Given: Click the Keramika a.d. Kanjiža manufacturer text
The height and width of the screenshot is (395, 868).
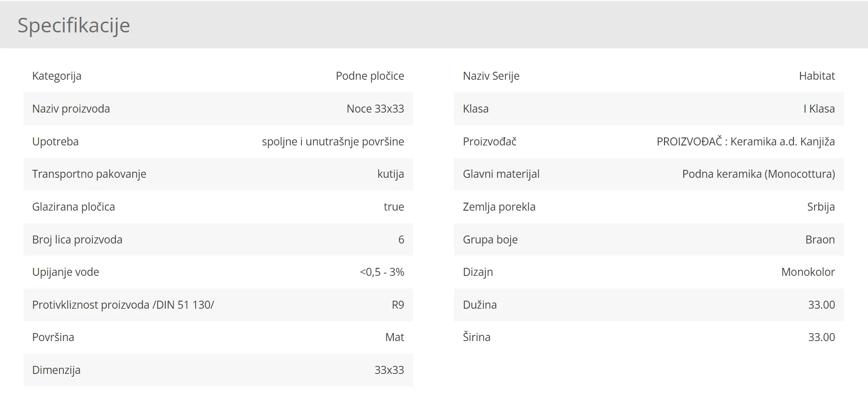Looking at the screenshot, I should [x=783, y=142].
